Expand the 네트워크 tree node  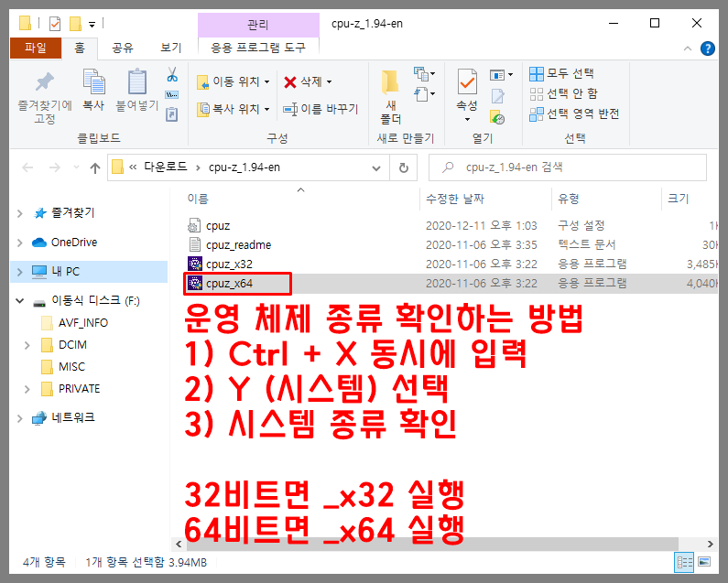20,418
